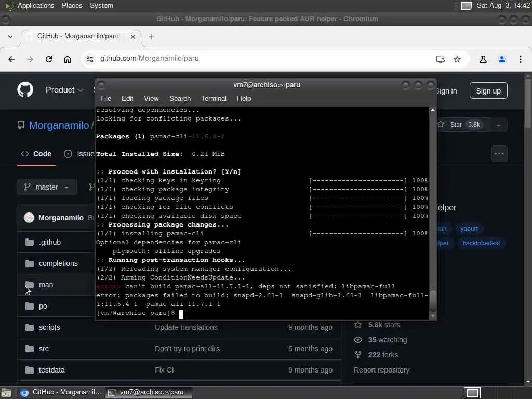Go to the GitHub logo homepage
Screen dimensions: 532x399
tap(25, 90)
